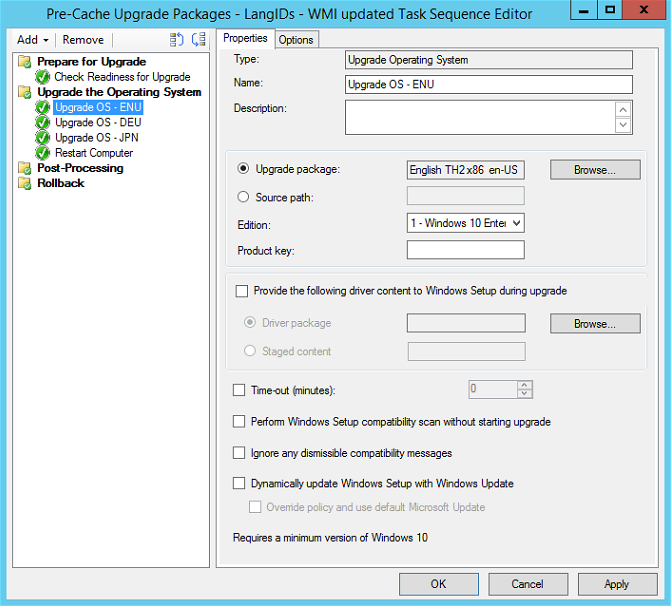Screen dimensions: 671x606
Task: Close the Task Sequence Editor window
Action: 644,10
